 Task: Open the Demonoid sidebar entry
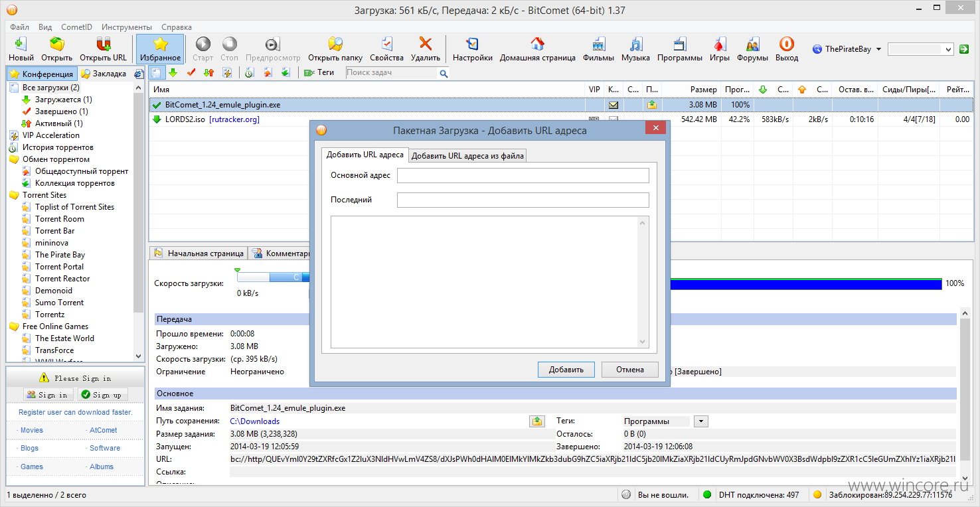click(47, 291)
